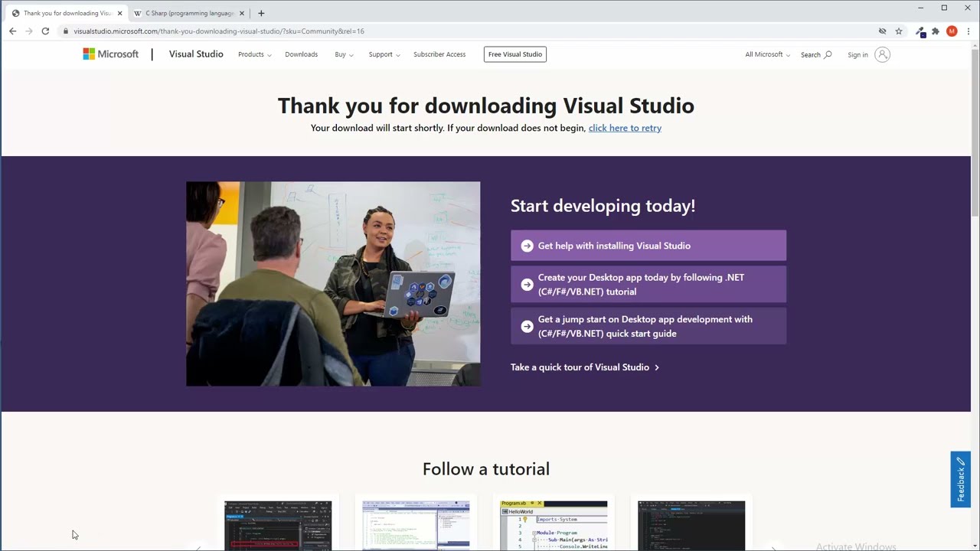Open the fourth dark code tutorial thumbnail
The width and height of the screenshot is (980, 551).
pos(691,526)
